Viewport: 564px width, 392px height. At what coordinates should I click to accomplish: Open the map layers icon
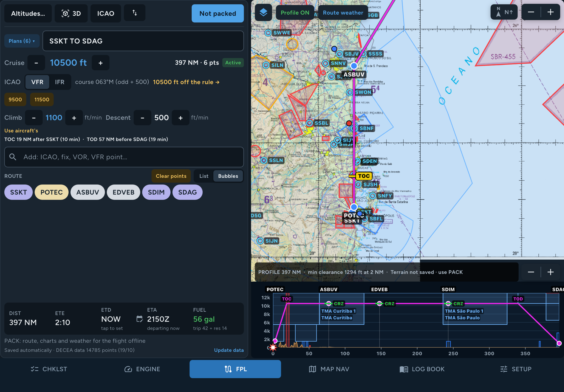point(263,12)
